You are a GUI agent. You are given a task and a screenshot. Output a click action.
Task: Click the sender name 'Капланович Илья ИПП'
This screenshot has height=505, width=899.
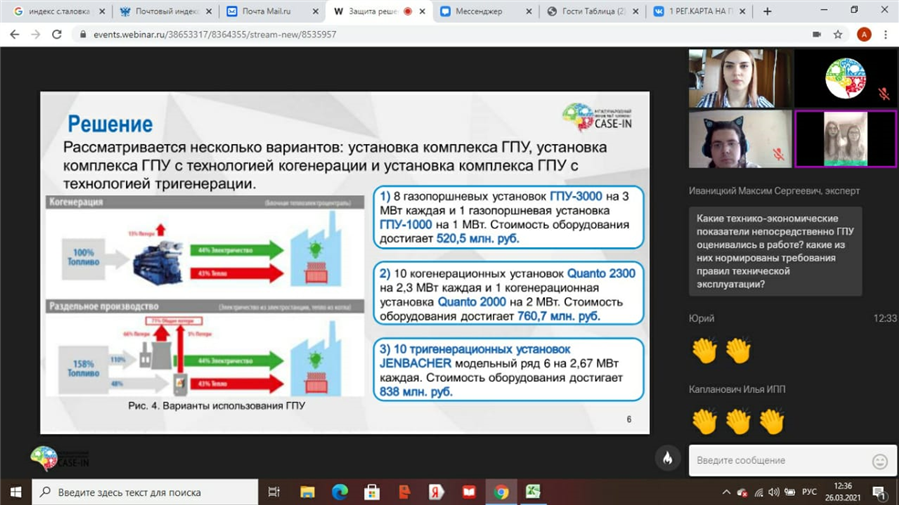(x=737, y=389)
